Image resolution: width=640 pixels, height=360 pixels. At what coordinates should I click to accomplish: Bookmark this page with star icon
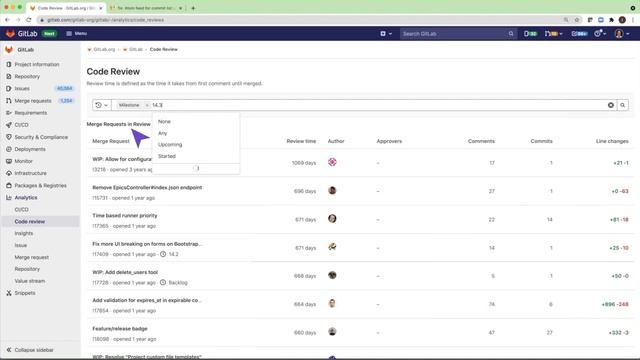576,20
